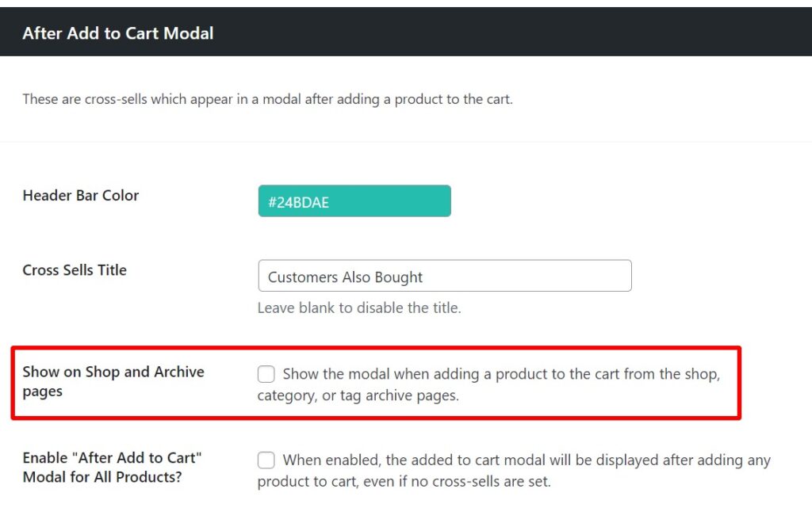
Task: Click the #24BDAE color value field
Action: coord(354,200)
